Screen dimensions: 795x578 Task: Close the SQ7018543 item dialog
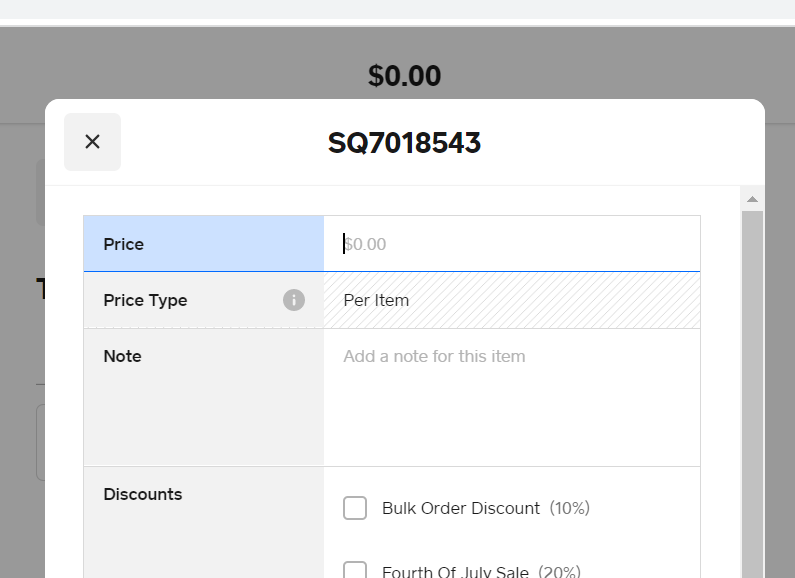coord(92,142)
